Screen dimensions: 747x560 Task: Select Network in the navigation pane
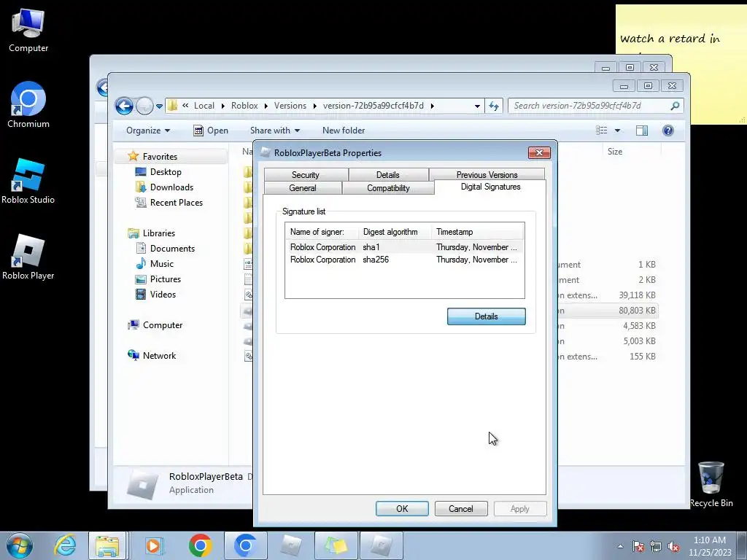coord(159,356)
